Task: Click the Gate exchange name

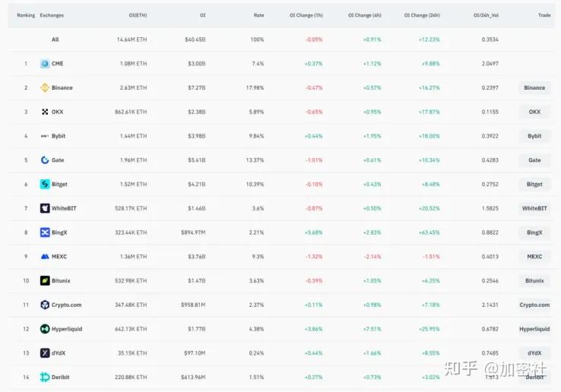Action: tap(58, 160)
